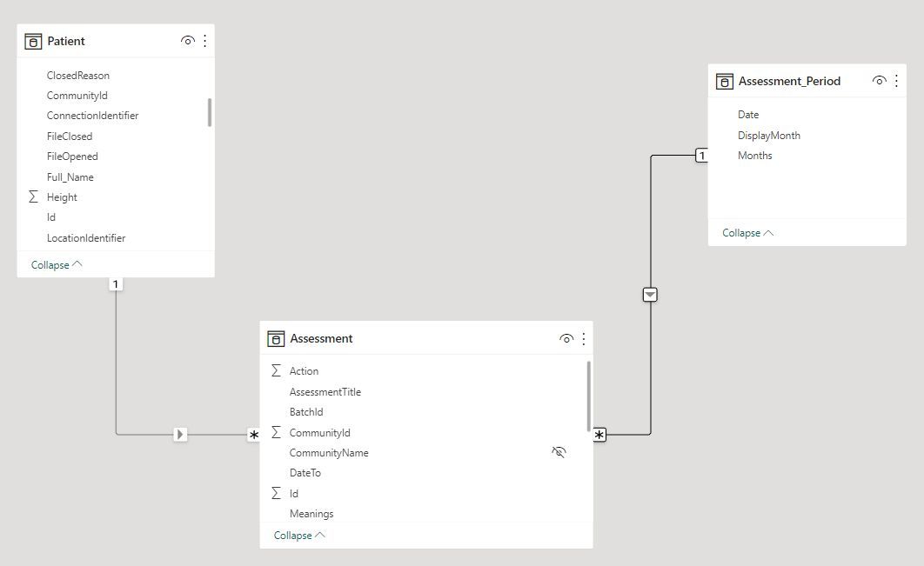Collapse the Patient table card

pyautogui.click(x=57, y=265)
